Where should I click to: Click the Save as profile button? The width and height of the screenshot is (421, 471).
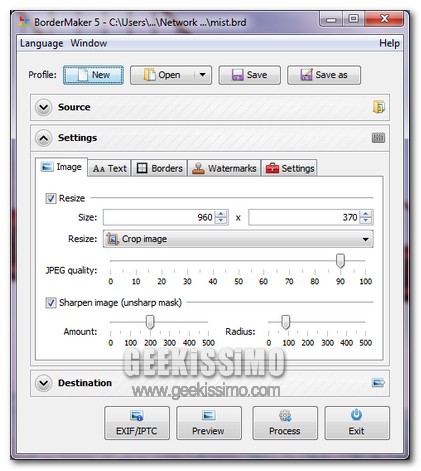coord(324,75)
